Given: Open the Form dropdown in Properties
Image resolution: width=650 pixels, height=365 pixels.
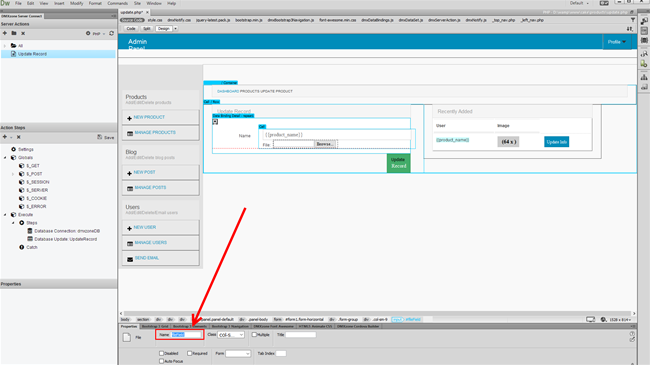Looking at the screenshot, I should click(238, 353).
